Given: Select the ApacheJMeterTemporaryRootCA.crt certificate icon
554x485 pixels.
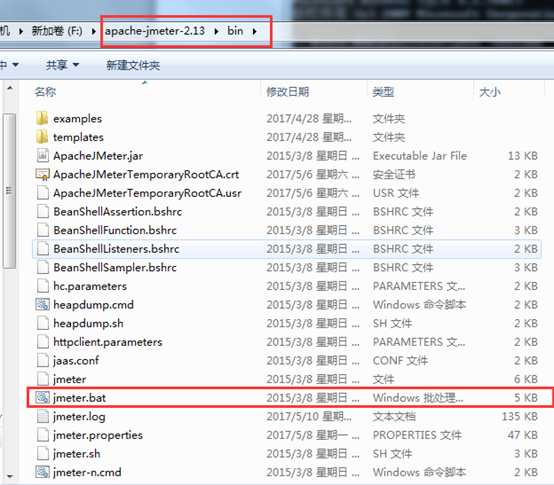Looking at the screenshot, I should 43,175.
